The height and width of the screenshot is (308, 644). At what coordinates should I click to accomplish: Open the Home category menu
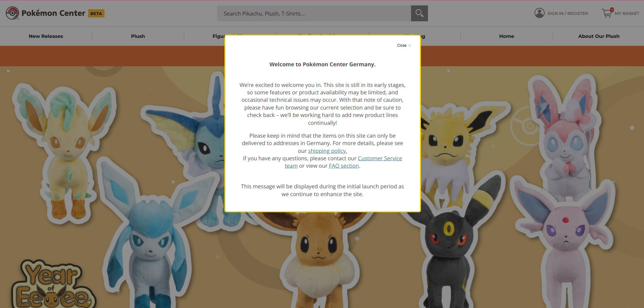click(507, 36)
